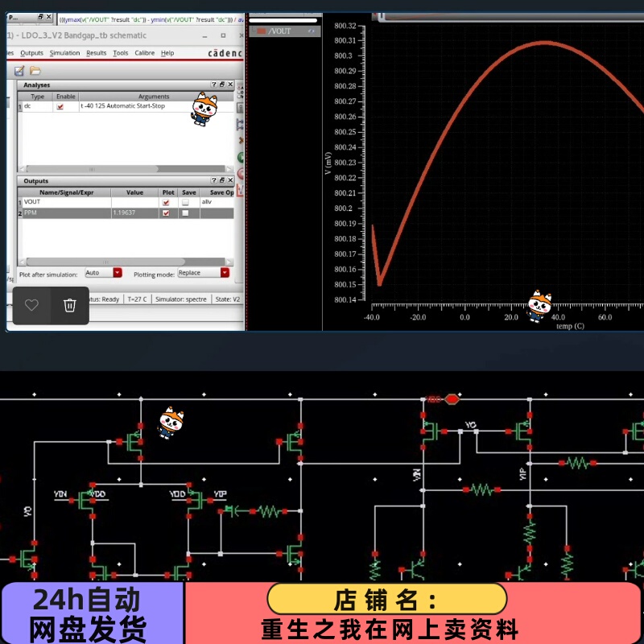
Task: Click the save setup state icon
Action: pos(19,71)
